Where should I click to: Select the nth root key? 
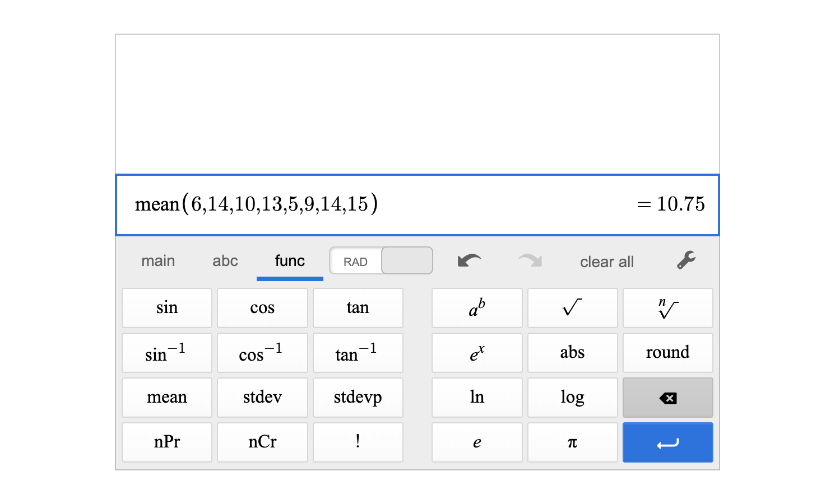click(667, 307)
